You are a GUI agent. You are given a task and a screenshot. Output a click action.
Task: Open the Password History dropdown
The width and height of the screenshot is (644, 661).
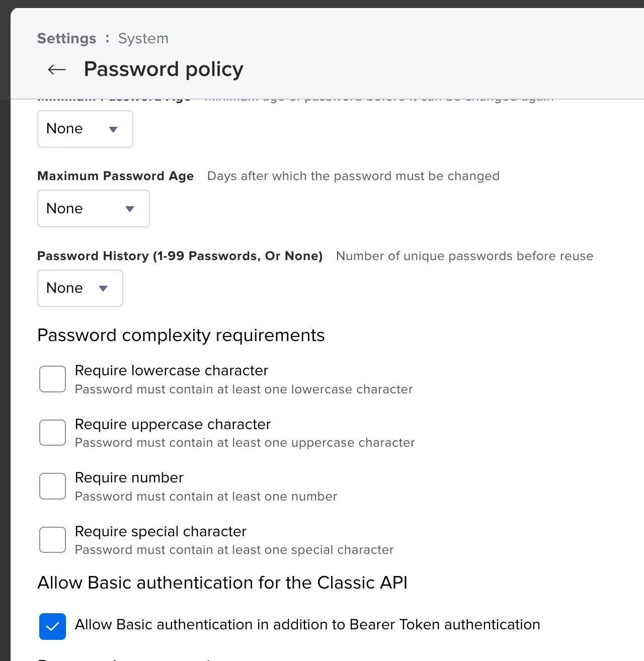(80, 288)
